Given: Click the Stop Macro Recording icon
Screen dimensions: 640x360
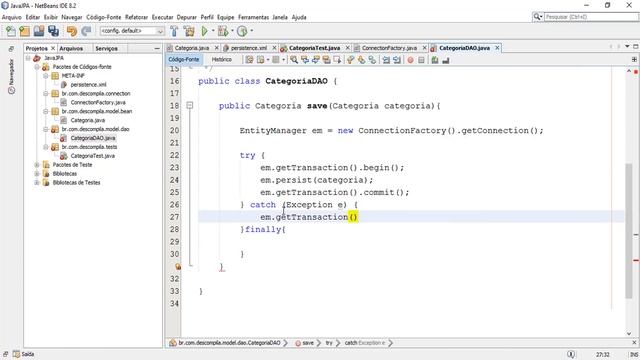Looking at the screenshot, I should 421,60.
